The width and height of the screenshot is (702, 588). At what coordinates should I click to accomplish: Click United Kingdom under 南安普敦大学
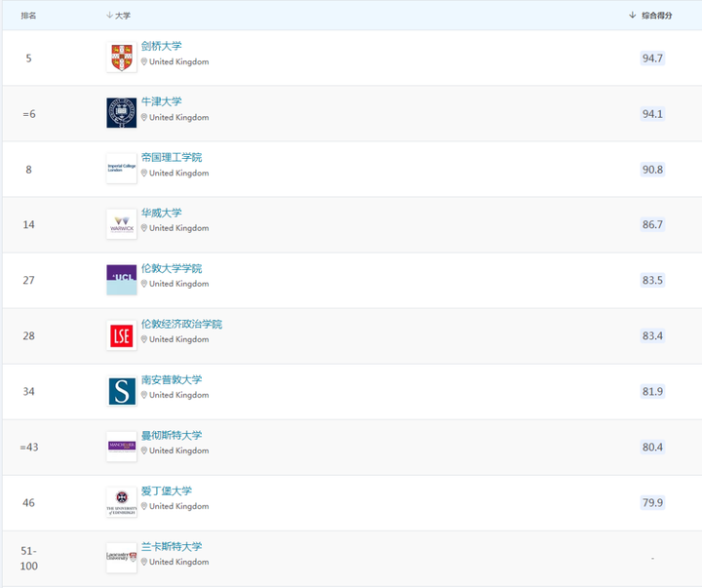tap(179, 395)
